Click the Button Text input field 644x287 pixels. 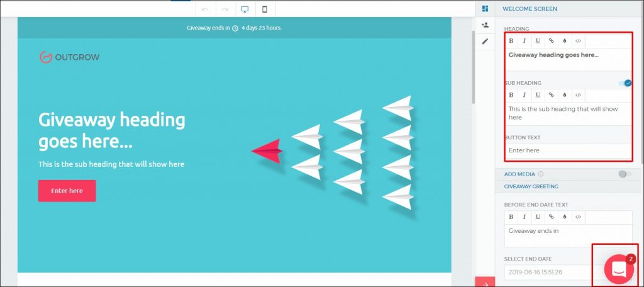[568, 150]
